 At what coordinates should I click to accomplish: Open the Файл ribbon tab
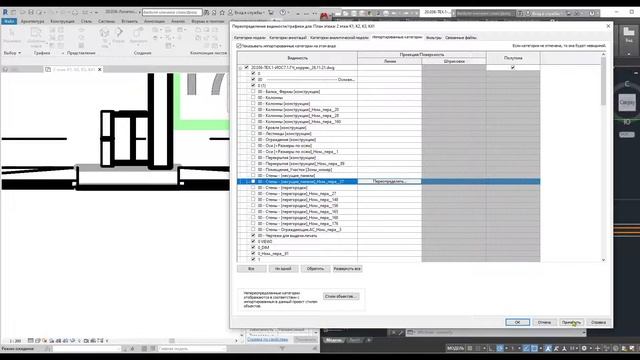pos(9,21)
